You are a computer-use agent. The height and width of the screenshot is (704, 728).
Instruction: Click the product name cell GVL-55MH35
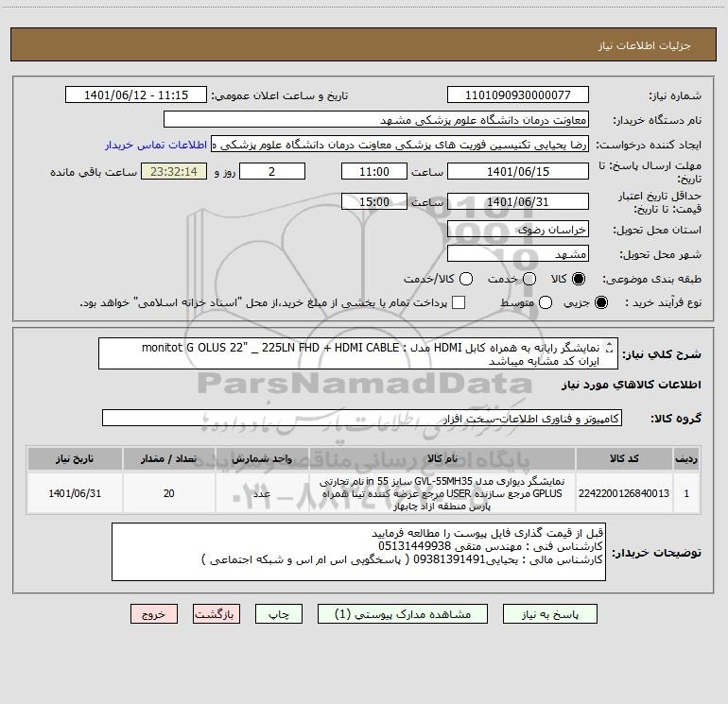coord(442,493)
